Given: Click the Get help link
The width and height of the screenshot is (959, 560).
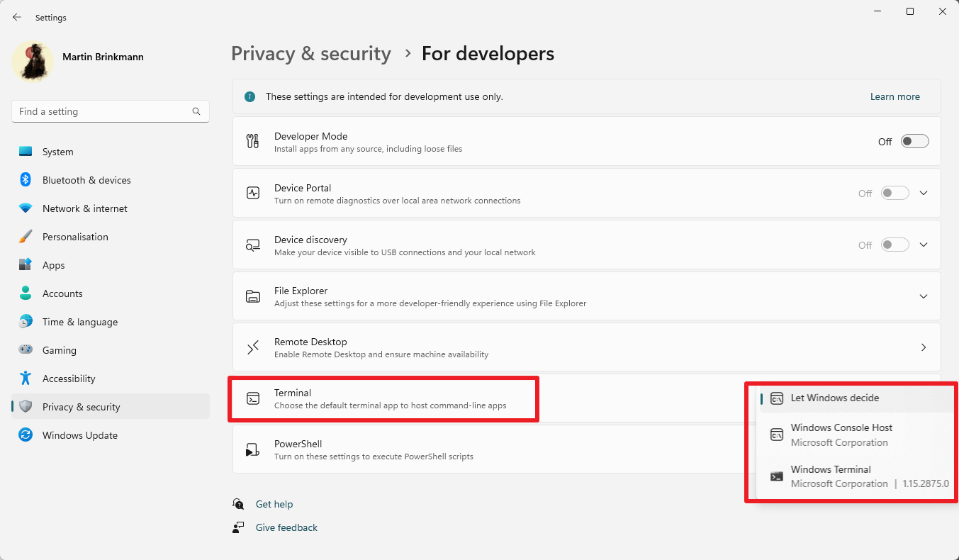Looking at the screenshot, I should pyautogui.click(x=274, y=504).
